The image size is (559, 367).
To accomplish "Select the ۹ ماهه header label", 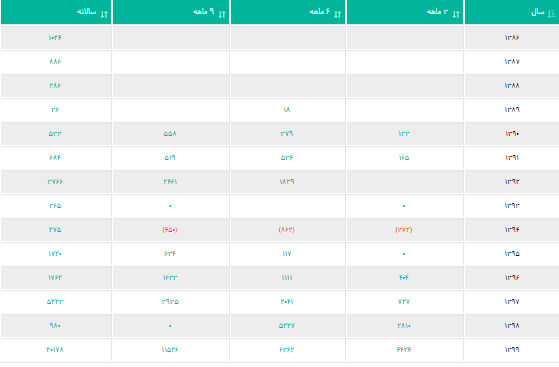I will click(204, 12).
